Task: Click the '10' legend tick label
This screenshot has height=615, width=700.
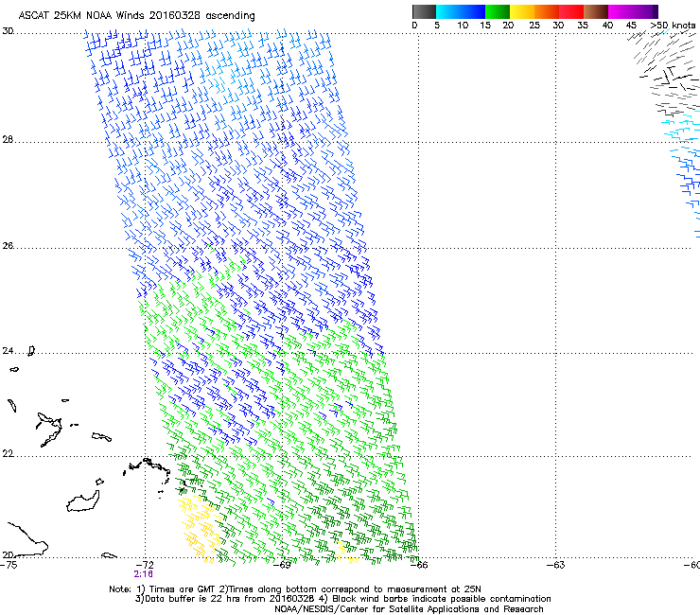Action: pos(463,26)
